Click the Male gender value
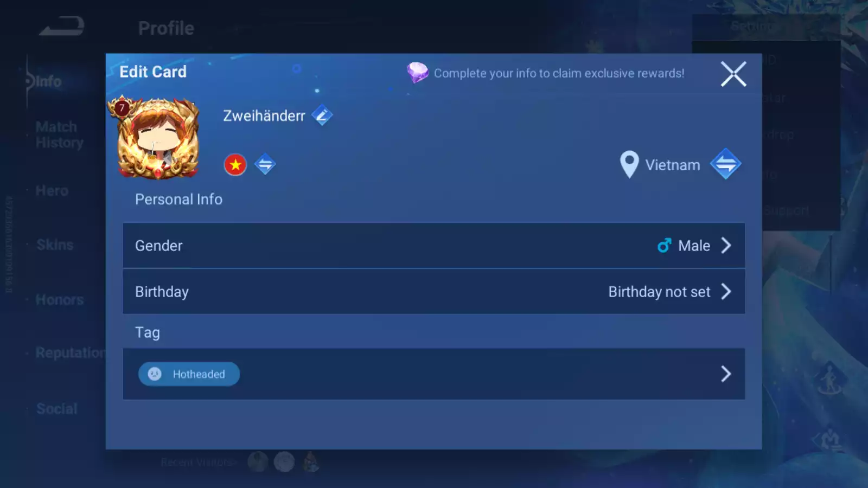This screenshot has height=488, width=868. [694, 246]
